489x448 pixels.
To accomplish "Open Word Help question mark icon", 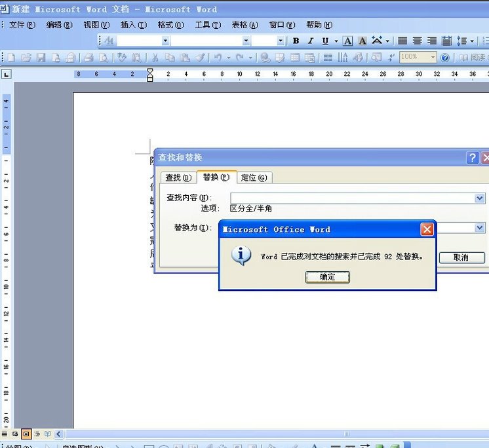I will pyautogui.click(x=445, y=58).
